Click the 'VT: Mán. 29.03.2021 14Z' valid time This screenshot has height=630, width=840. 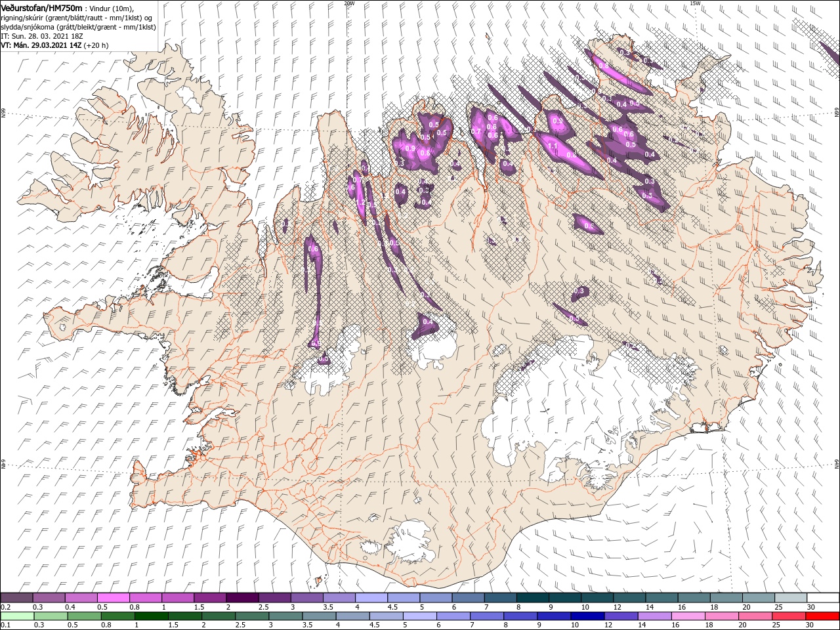[41, 45]
